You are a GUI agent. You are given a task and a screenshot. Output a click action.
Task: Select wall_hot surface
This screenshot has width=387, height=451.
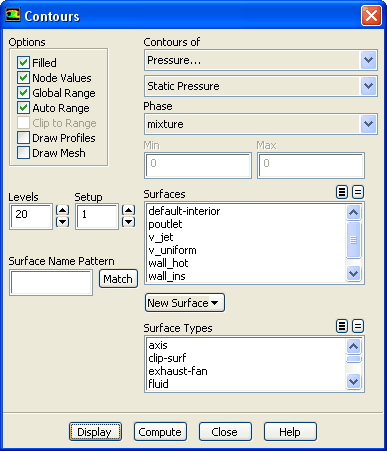coord(246,263)
